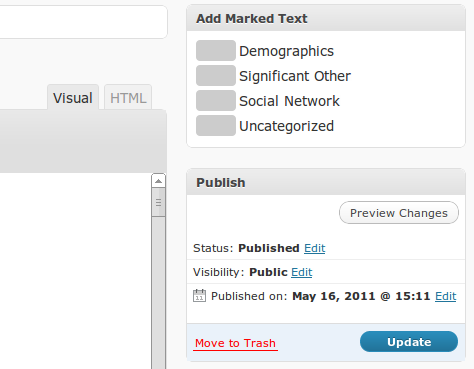The height and width of the screenshot is (369, 474).
Task: Click the scrollbar up arrow in editor
Action: 158,181
